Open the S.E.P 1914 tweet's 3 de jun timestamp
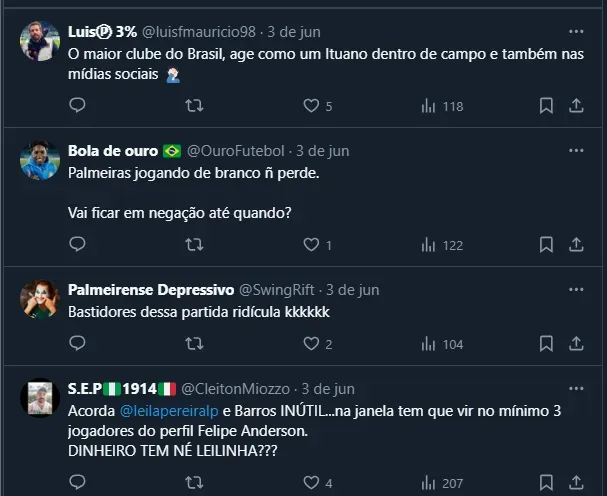The height and width of the screenshot is (496, 607). [x=328, y=389]
